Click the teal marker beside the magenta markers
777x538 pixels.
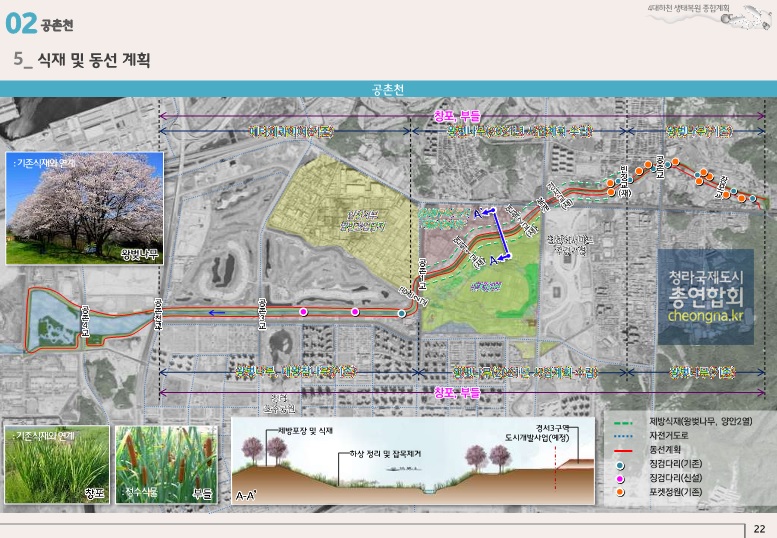[401, 314]
